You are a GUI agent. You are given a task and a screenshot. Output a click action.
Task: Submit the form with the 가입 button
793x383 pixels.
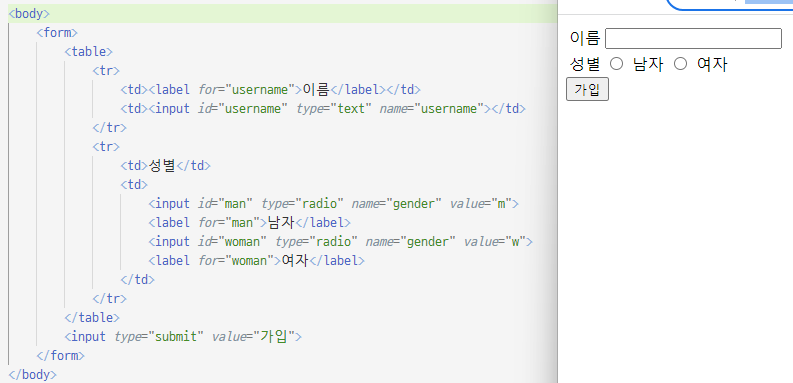click(x=587, y=90)
